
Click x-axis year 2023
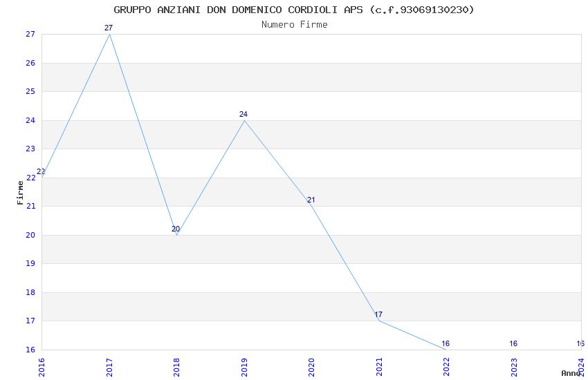[514, 368]
